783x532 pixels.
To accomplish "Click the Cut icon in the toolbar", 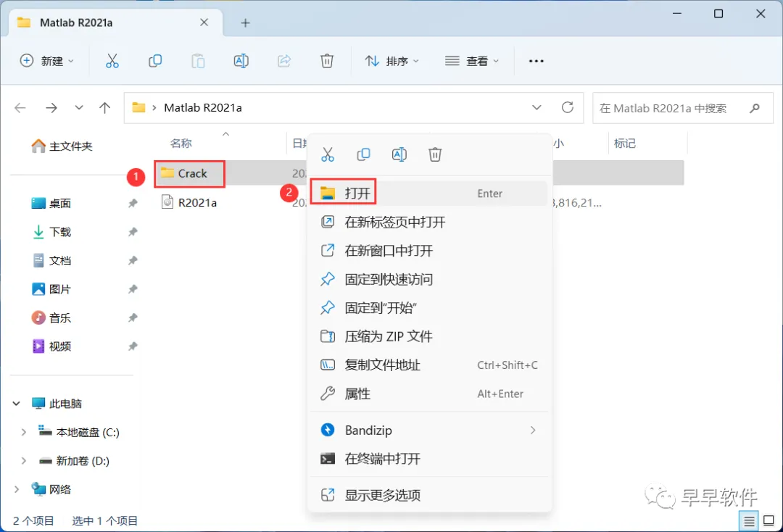I will (x=112, y=61).
